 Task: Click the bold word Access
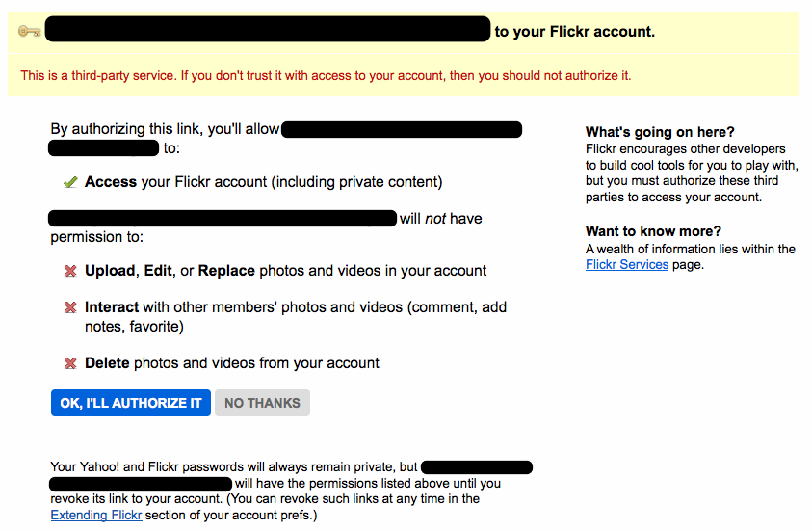[111, 182]
